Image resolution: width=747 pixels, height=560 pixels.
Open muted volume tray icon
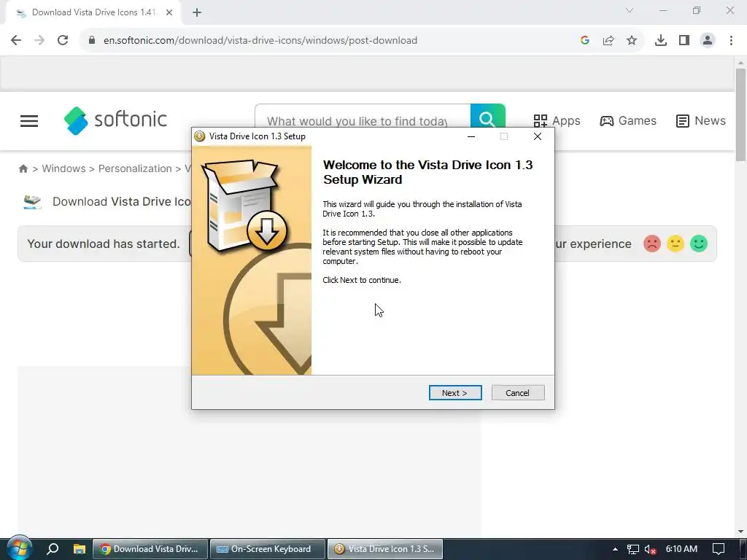pos(650,550)
